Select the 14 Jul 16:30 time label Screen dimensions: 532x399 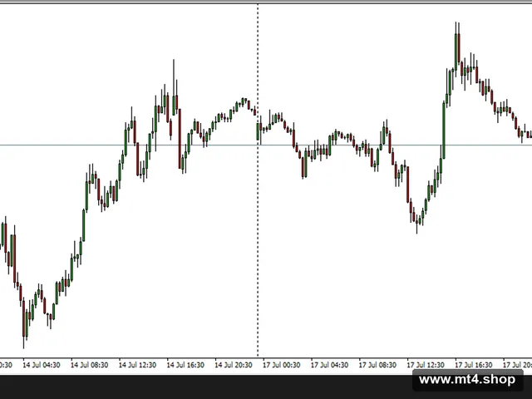coord(185,365)
